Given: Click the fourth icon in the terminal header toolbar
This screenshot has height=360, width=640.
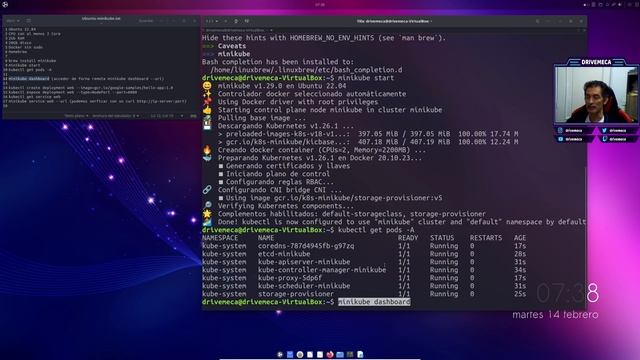Looking at the screenshot, I should pyautogui.click(x=247, y=21).
